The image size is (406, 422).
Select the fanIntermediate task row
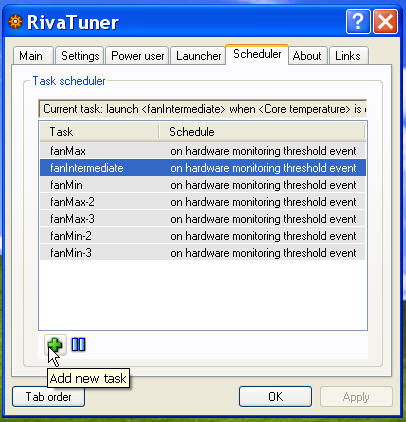pos(203,168)
